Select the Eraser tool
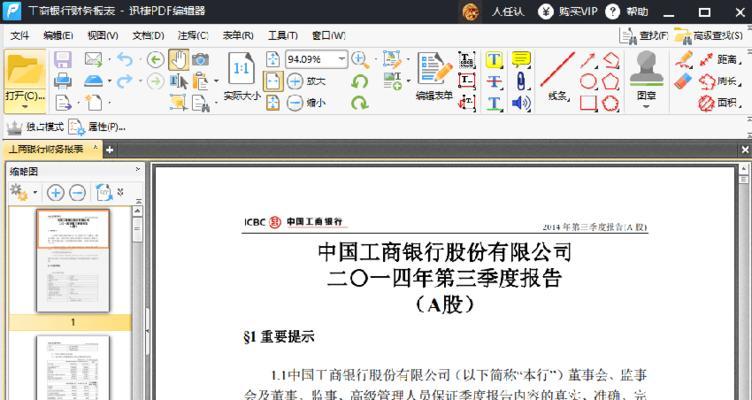The image size is (752, 400). (683, 81)
